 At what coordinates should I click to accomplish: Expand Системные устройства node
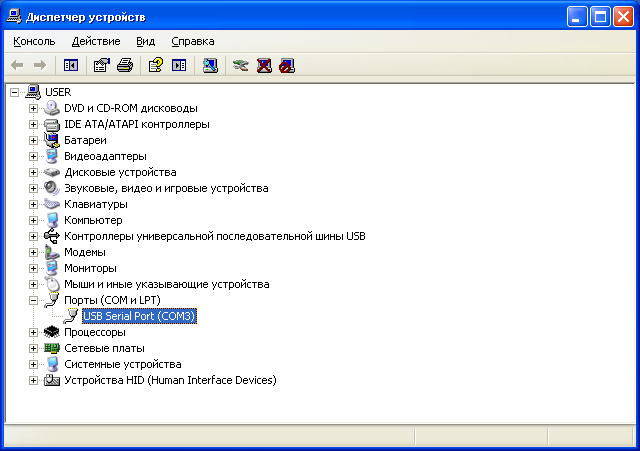click(x=33, y=364)
